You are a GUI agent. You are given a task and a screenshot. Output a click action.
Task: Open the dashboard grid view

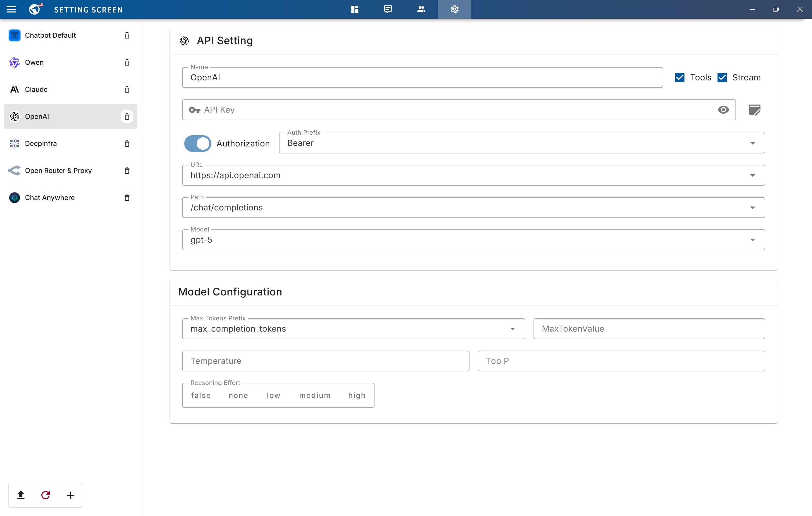click(x=354, y=9)
